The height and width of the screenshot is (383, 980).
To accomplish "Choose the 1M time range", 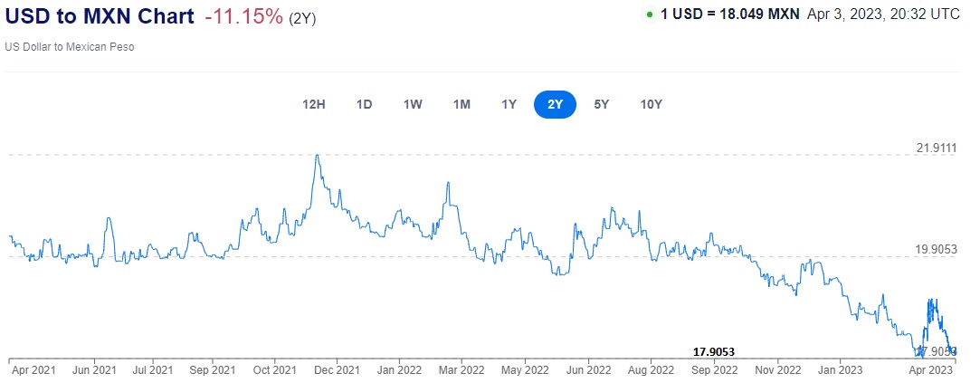I will tap(461, 104).
